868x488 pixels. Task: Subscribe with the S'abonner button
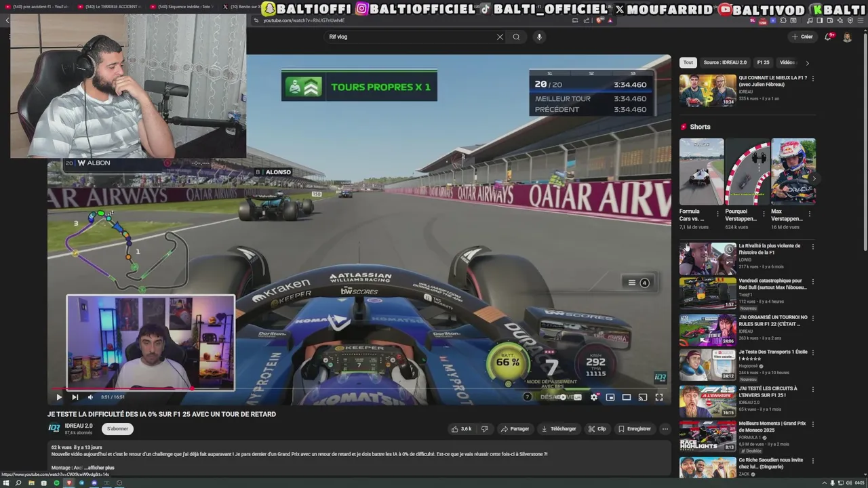[117, 428]
